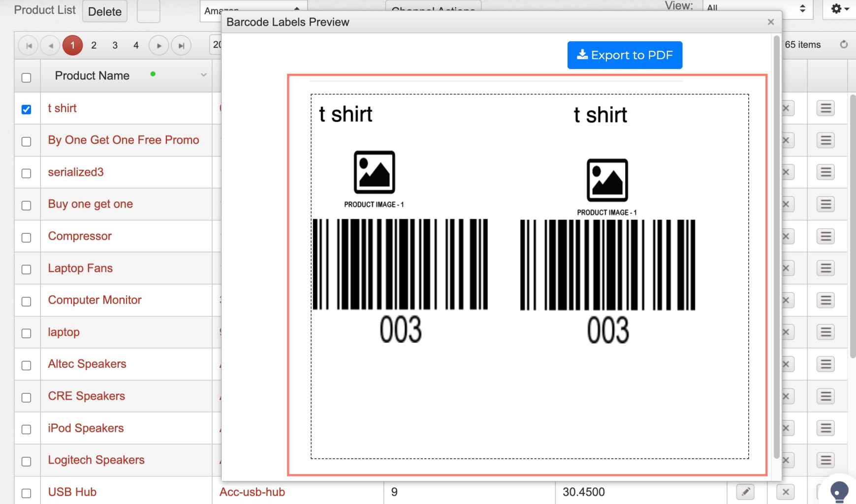Check the Laptop Fans row checkbox

pyautogui.click(x=27, y=269)
